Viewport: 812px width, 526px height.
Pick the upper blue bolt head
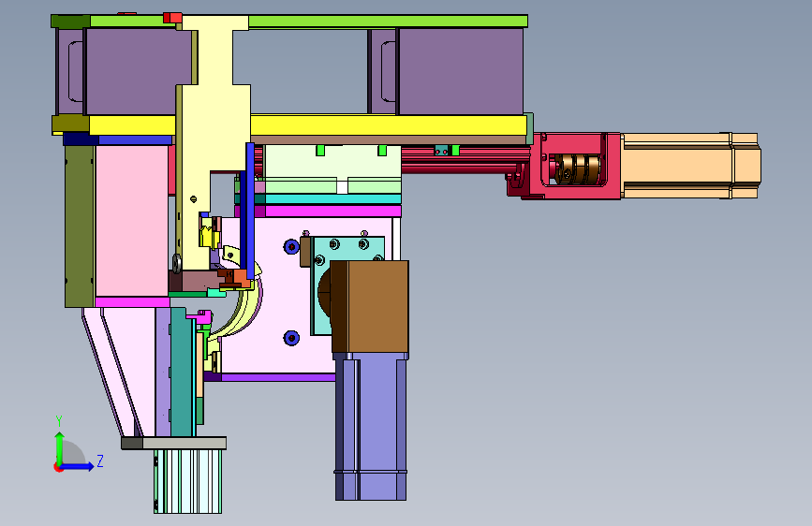pos(291,246)
